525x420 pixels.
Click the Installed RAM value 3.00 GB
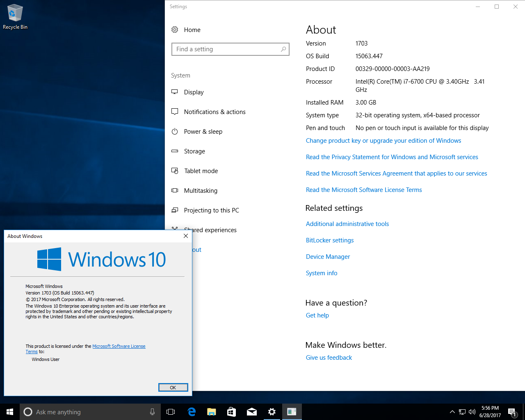tap(365, 103)
